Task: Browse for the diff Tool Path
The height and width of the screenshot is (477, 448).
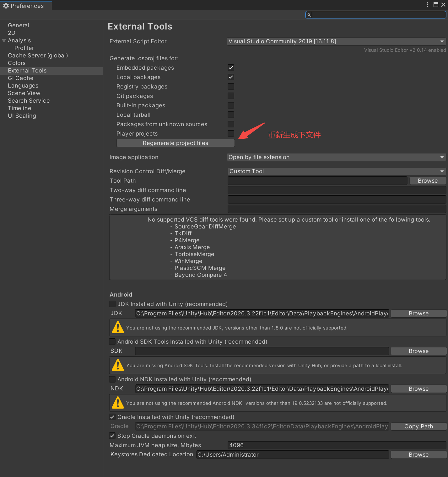Action: click(428, 181)
